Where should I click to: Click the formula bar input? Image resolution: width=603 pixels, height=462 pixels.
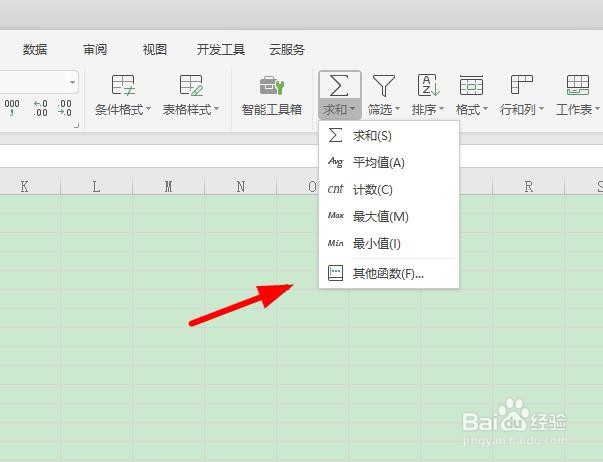coord(302,157)
